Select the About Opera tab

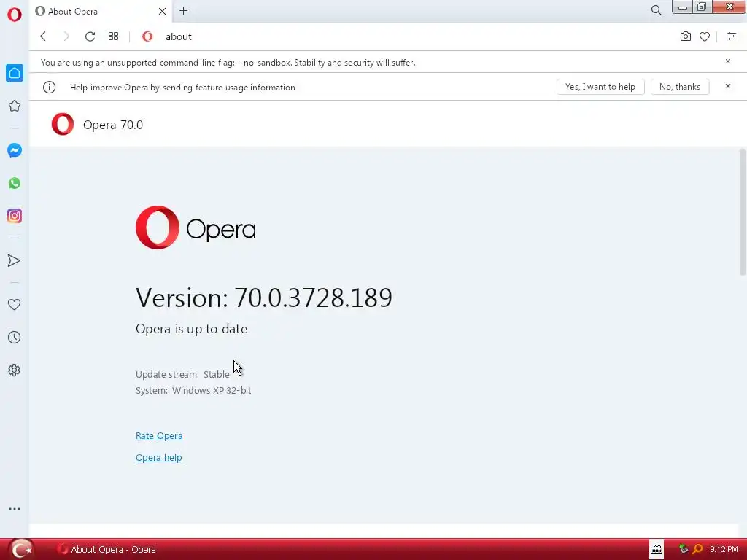[x=101, y=12]
